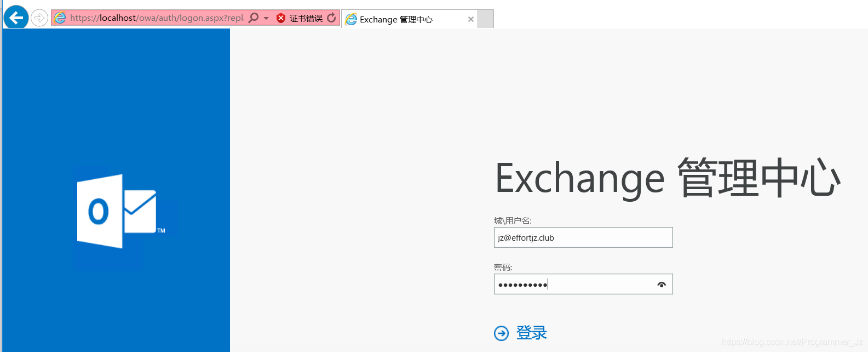Click the address bar search magnifier icon
This screenshot has height=352, width=868.
tap(254, 18)
